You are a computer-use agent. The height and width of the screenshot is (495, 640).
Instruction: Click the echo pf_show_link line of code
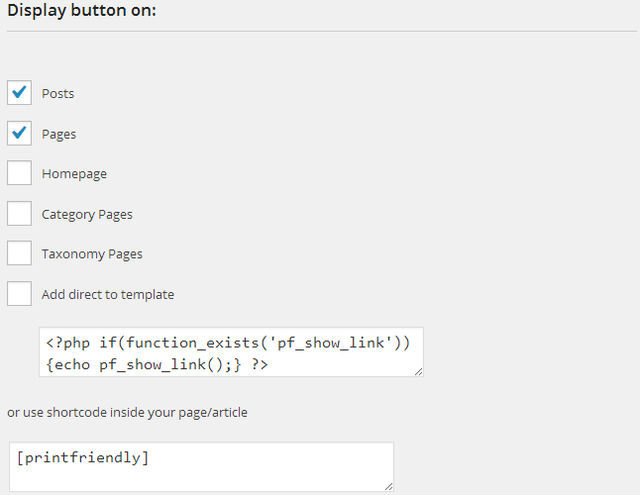(156, 364)
